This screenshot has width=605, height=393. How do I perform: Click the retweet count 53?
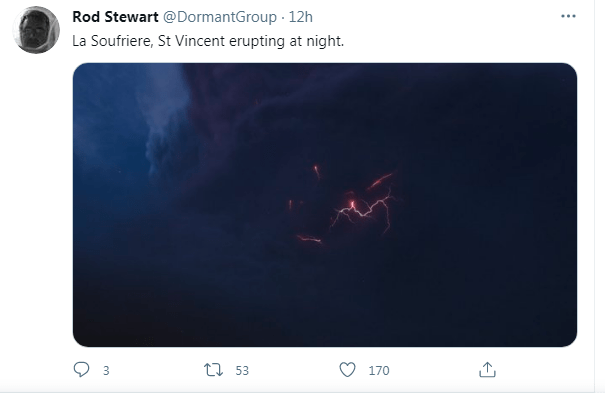point(242,371)
